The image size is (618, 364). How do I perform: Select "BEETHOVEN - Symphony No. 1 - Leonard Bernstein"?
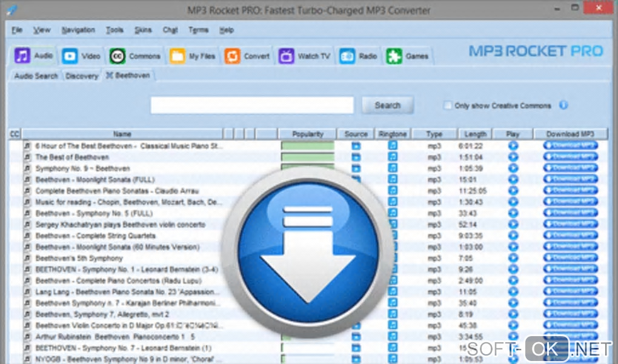pos(127,270)
